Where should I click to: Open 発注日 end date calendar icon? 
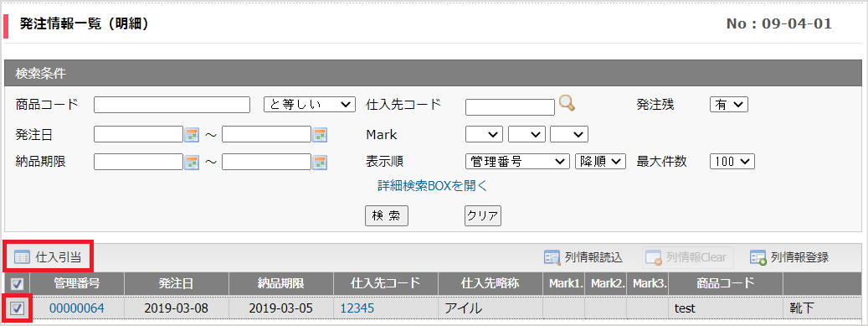[320, 134]
